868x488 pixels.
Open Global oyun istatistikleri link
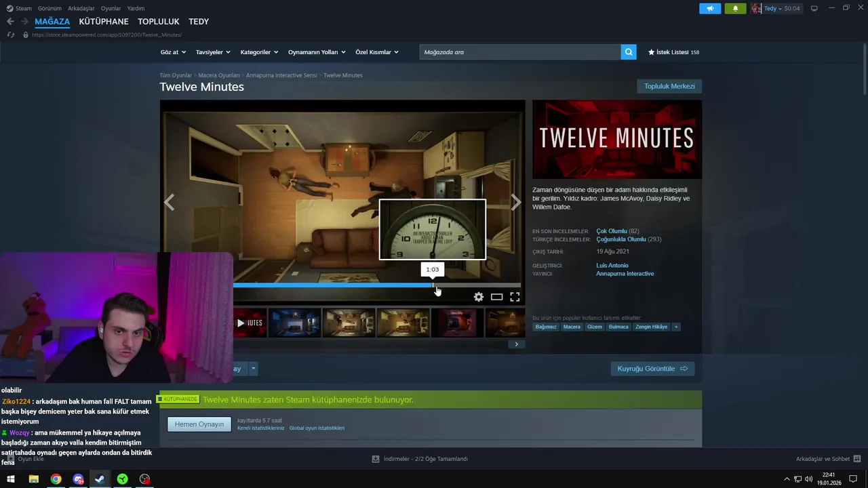coord(317,428)
